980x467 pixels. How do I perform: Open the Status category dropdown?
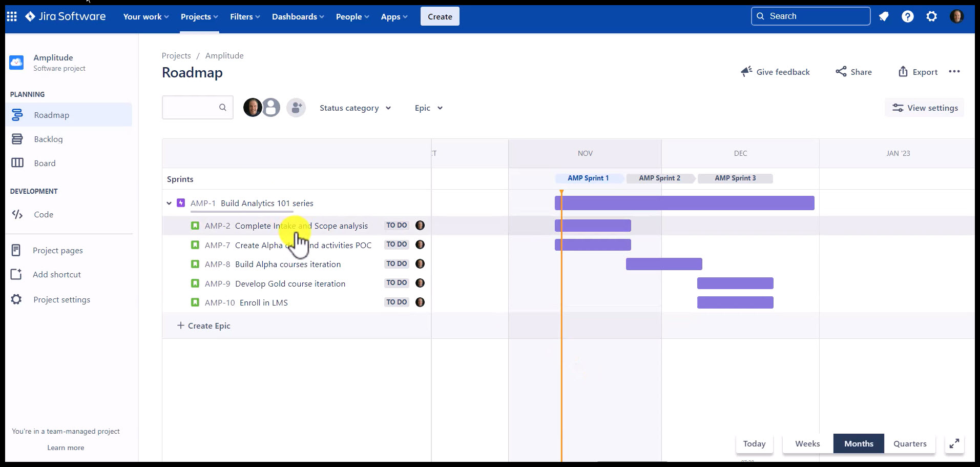(355, 108)
